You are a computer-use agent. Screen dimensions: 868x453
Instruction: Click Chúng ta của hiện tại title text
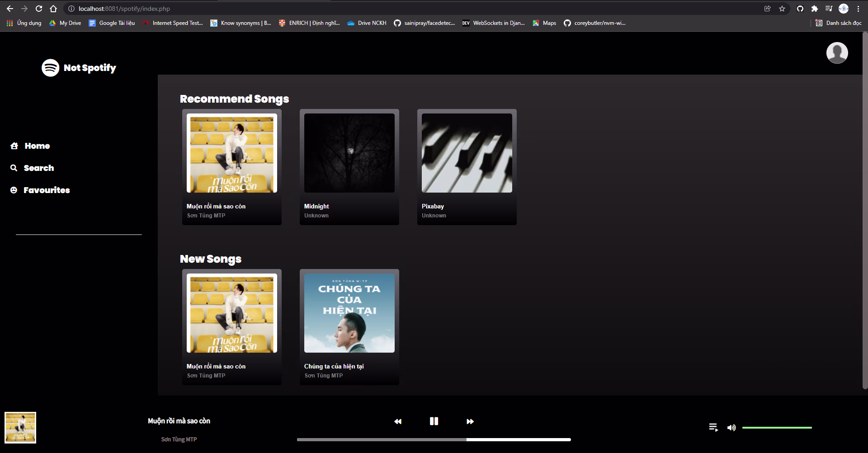point(334,366)
